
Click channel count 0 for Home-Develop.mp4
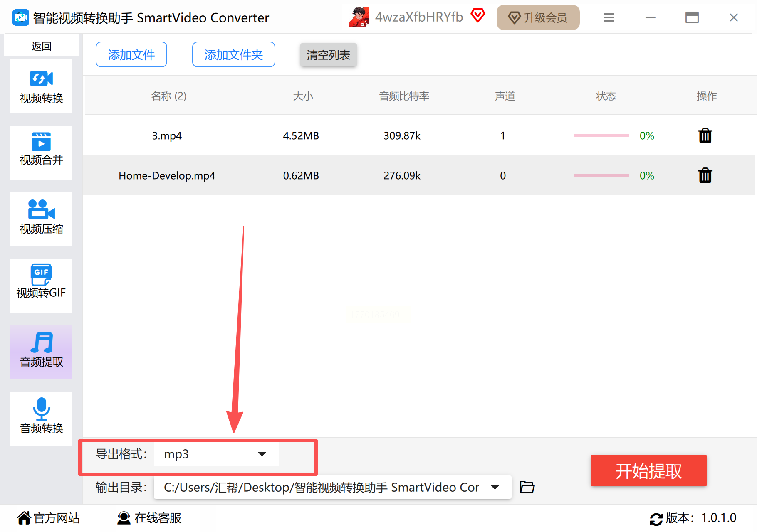(x=503, y=176)
